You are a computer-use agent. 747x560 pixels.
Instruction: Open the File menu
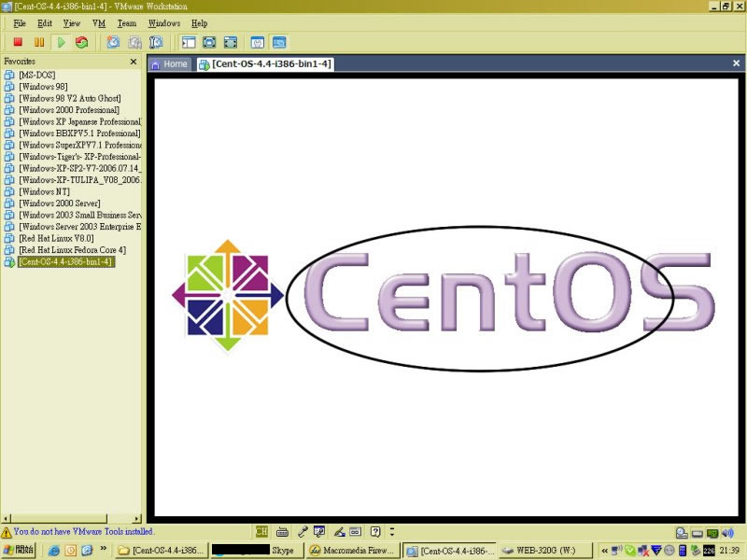[20, 23]
